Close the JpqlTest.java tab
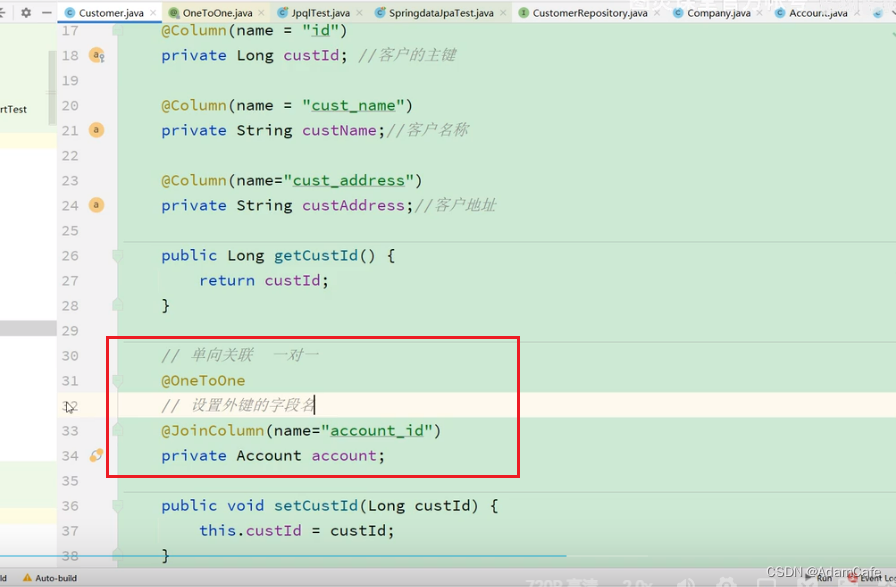The height and width of the screenshot is (587, 896). point(359,13)
